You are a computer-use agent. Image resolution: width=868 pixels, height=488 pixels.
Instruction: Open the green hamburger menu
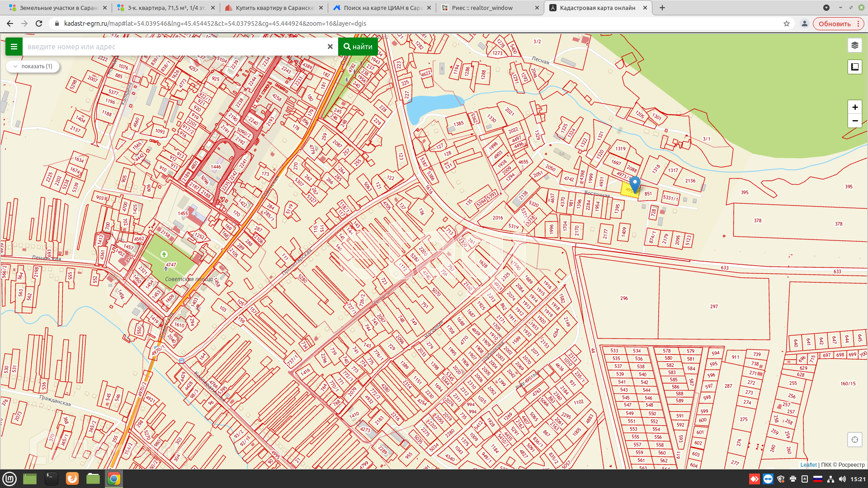pos(14,47)
